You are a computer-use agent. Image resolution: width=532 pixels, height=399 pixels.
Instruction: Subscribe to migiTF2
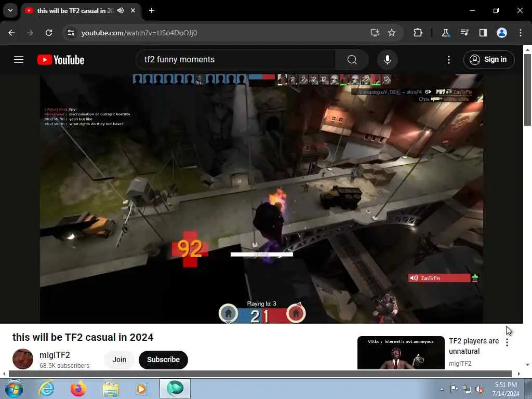(163, 360)
